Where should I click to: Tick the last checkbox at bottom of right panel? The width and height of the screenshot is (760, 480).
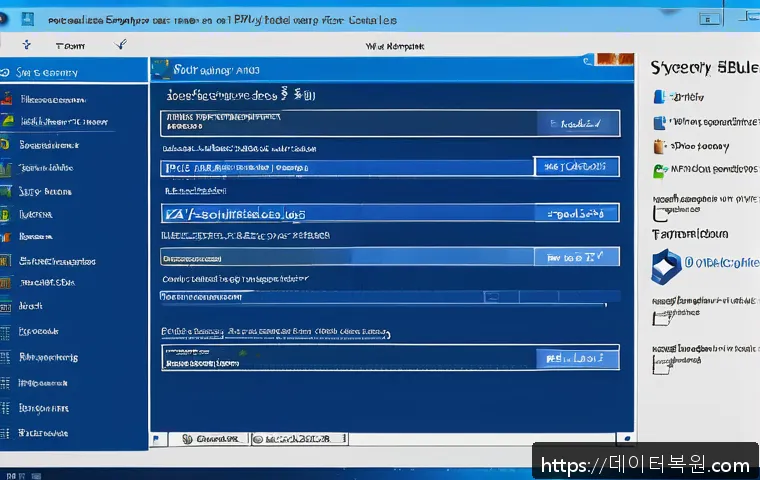pos(660,366)
